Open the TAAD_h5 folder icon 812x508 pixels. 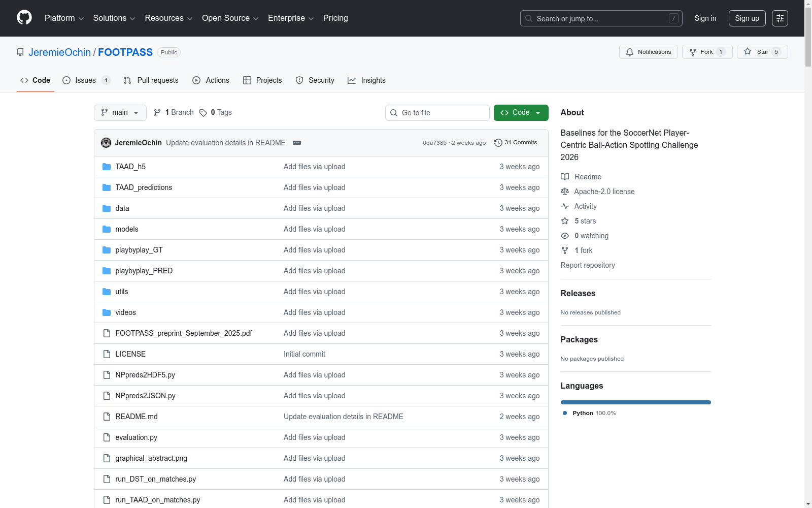click(x=107, y=167)
